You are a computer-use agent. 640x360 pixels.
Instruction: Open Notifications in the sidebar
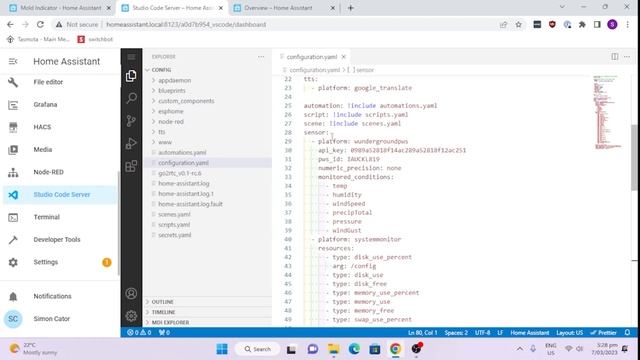pos(60,296)
